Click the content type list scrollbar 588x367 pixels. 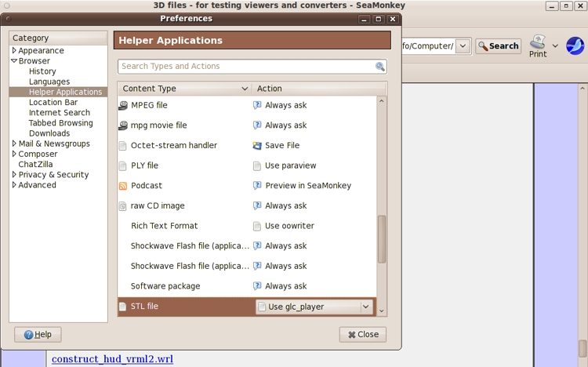[382, 239]
